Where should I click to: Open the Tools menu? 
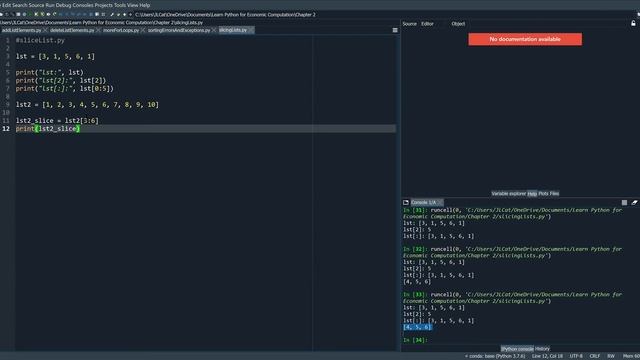click(x=120, y=5)
